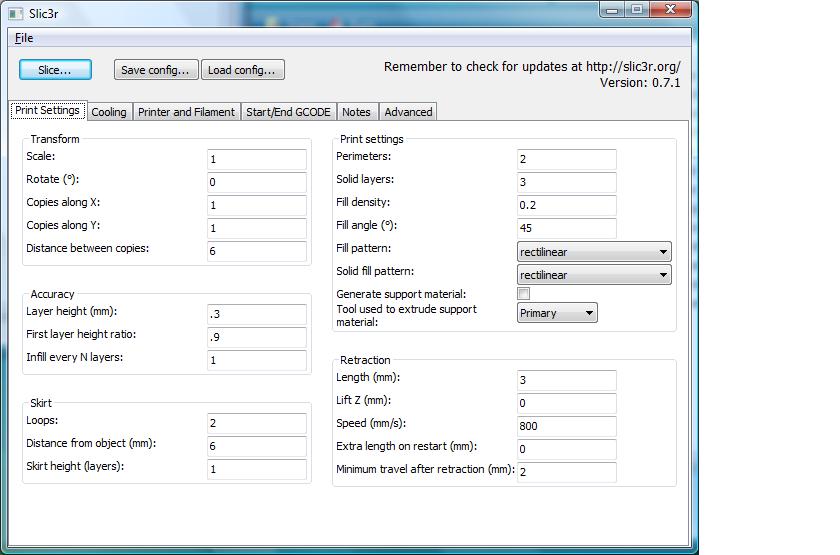
Task: Click the Save config... button
Action: [155, 70]
